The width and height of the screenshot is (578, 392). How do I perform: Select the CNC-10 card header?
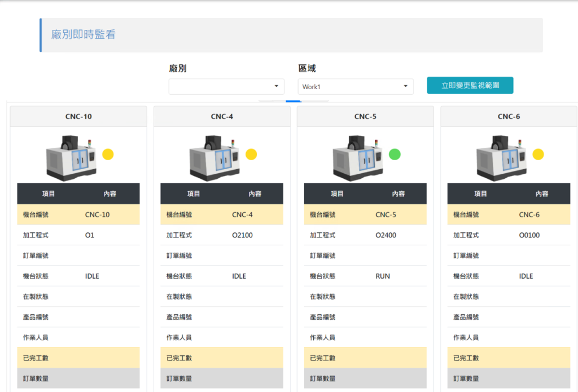point(78,117)
